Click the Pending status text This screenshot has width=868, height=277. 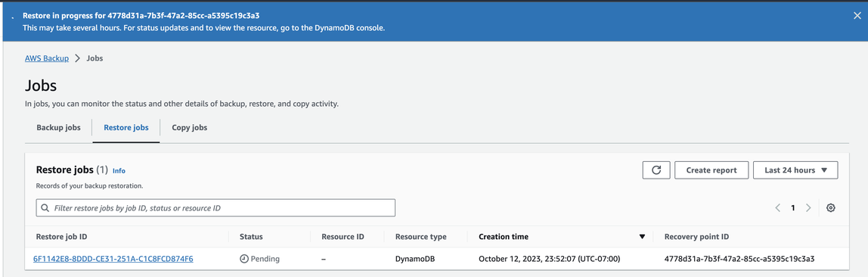(265, 259)
